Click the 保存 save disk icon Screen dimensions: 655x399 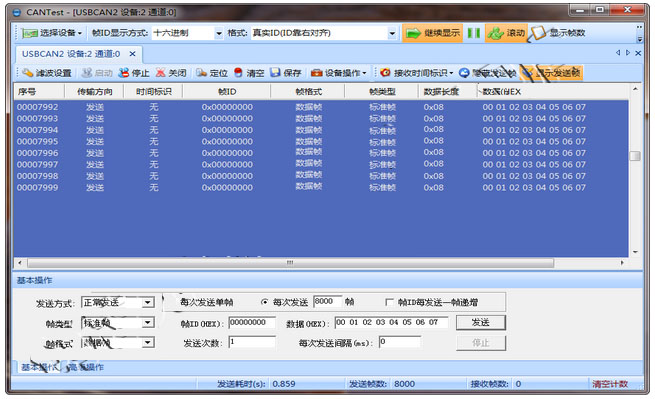(275, 73)
